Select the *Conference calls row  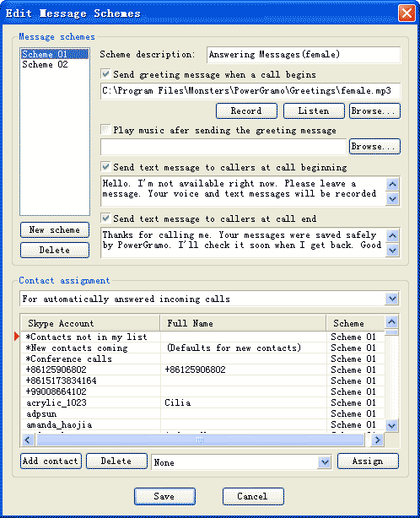click(x=202, y=359)
